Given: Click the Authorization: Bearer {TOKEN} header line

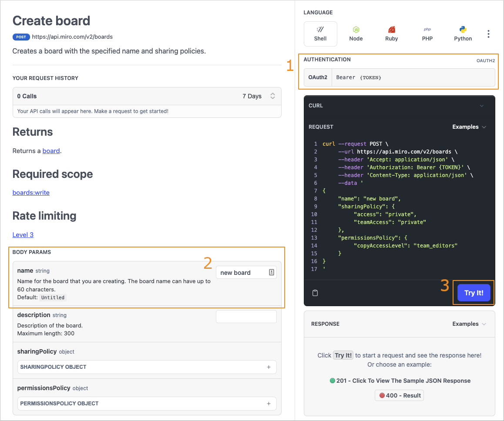Looking at the screenshot, I should coord(404,167).
